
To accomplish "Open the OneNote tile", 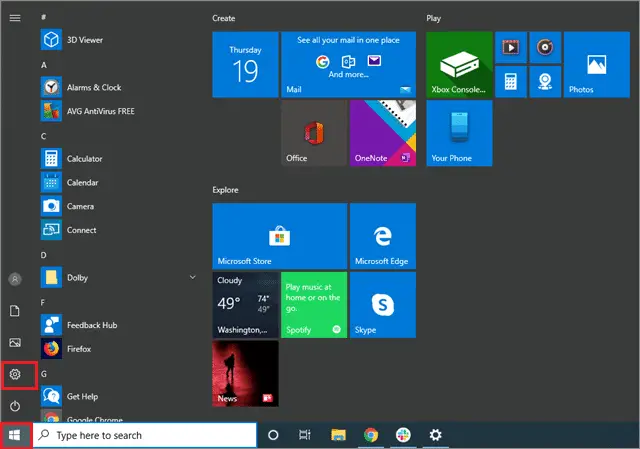I will [x=383, y=133].
